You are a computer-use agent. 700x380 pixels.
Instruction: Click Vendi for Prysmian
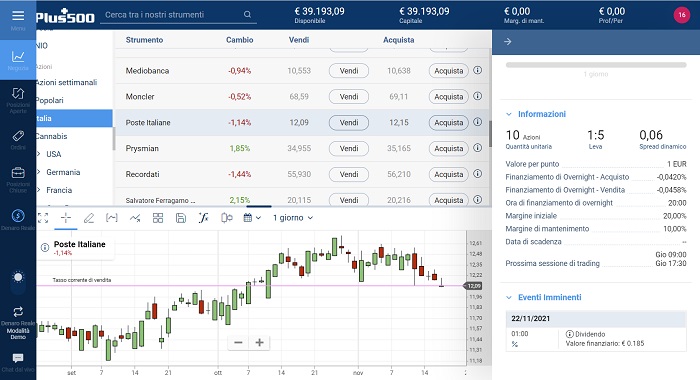click(349, 148)
